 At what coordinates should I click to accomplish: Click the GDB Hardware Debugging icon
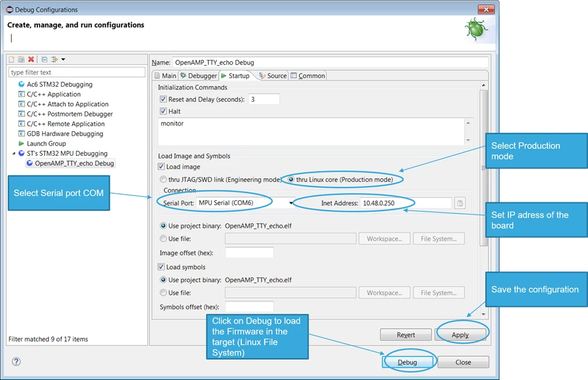pyautogui.click(x=21, y=134)
